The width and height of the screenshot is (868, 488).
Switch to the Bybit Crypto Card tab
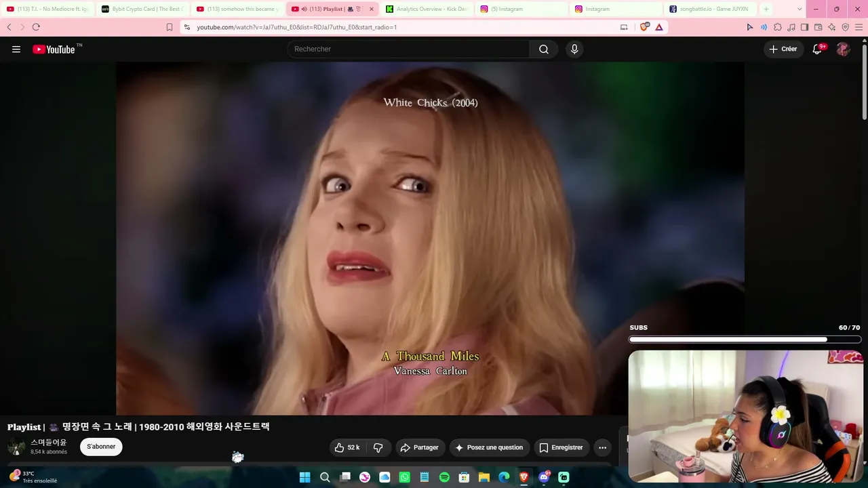[x=142, y=9]
